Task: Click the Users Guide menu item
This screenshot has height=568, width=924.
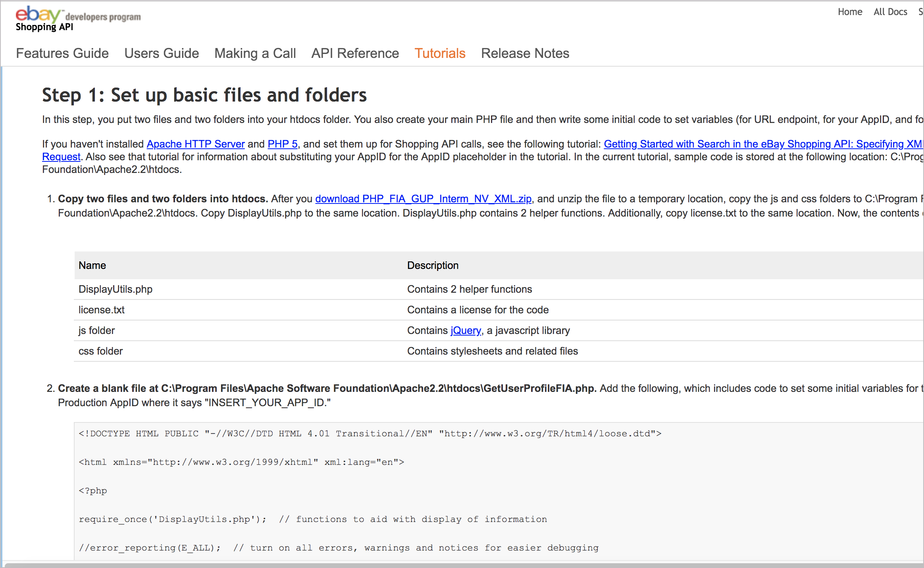Action: (160, 54)
